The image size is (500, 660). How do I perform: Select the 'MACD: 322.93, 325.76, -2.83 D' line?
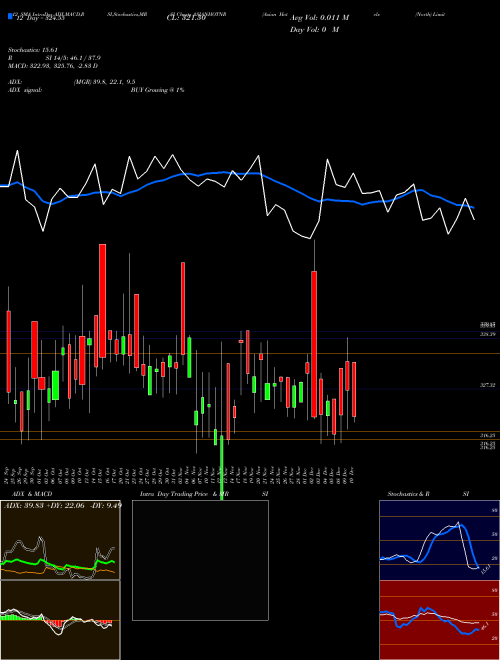(x=53, y=66)
